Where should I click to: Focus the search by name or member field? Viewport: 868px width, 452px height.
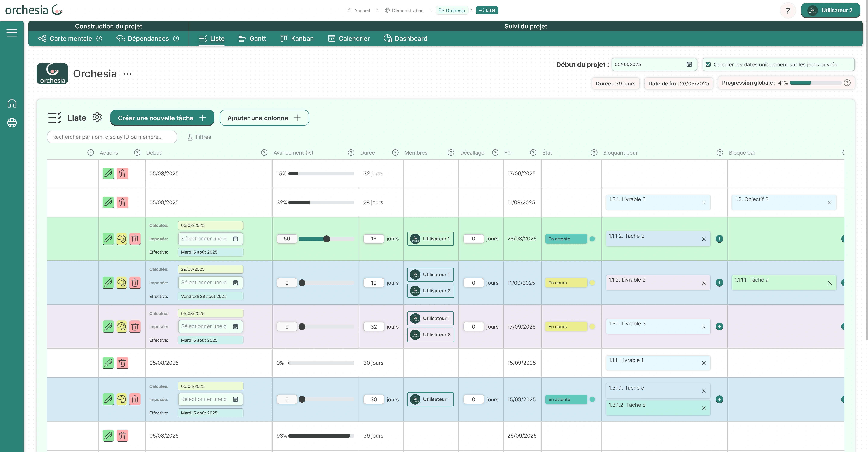(x=112, y=137)
